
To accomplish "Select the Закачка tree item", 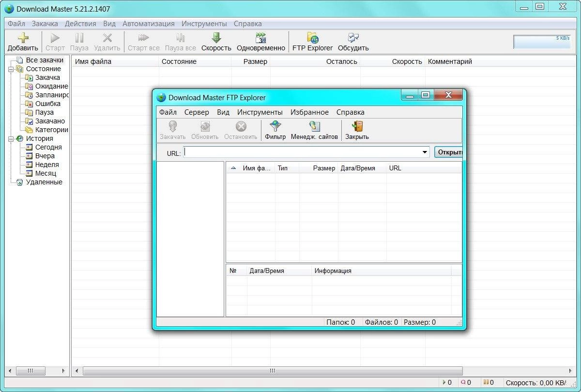I will pyautogui.click(x=47, y=77).
